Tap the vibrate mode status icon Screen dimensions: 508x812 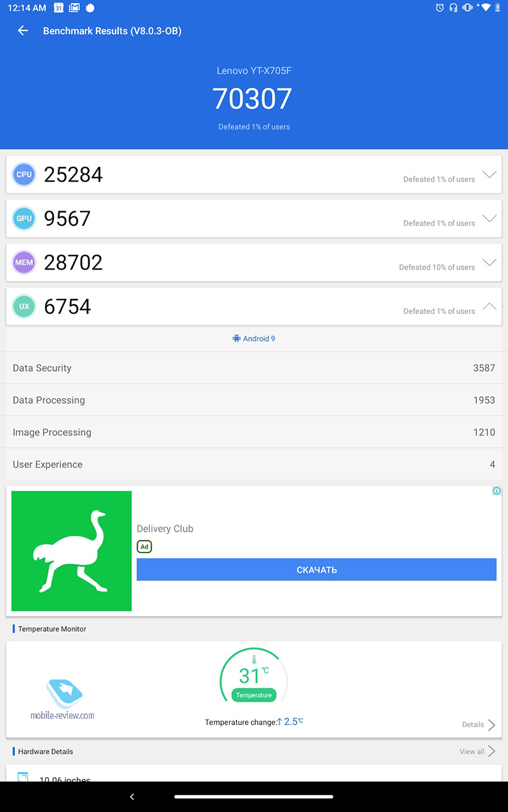(x=468, y=8)
